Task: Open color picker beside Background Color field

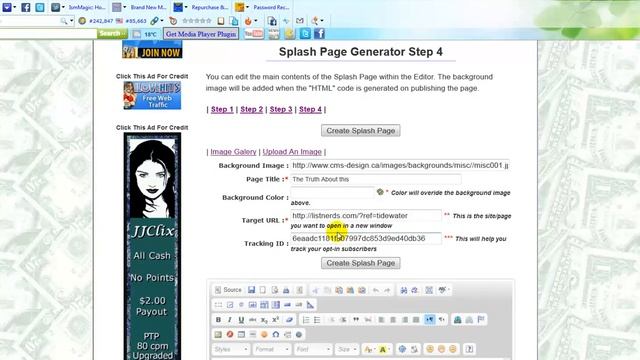Action: click(x=380, y=192)
